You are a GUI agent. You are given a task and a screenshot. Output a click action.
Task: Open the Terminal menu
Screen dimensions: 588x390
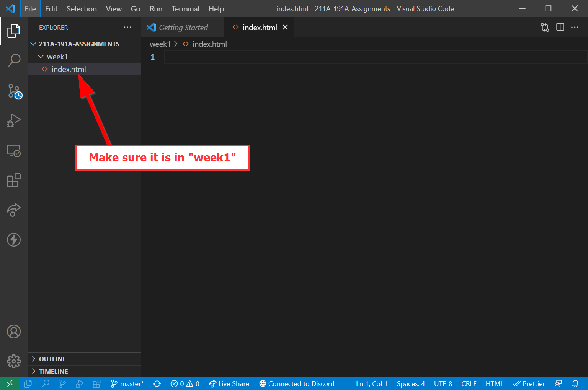pos(185,9)
